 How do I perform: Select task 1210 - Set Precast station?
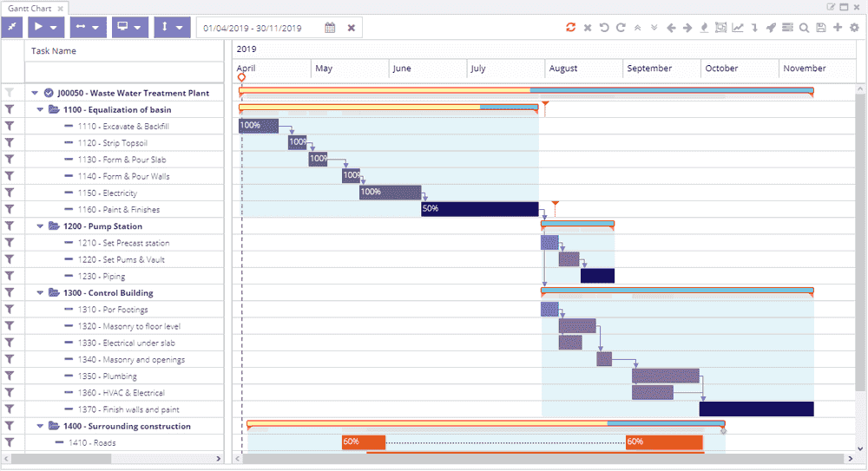[x=123, y=242]
